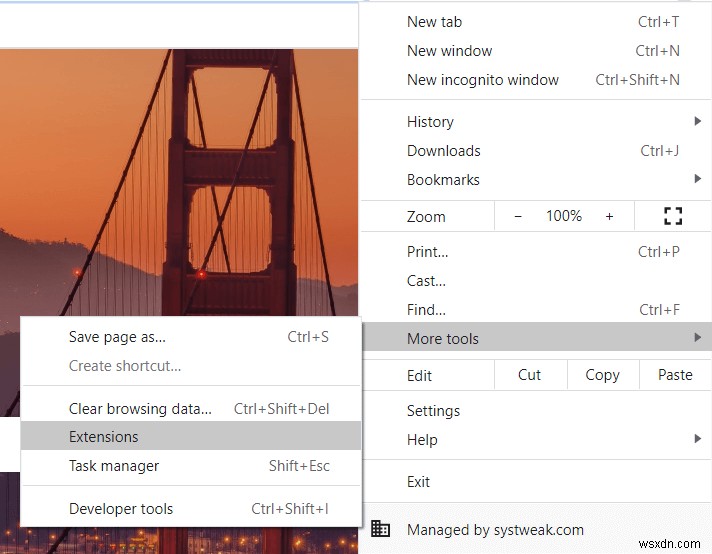Open Developer tools menu entry
The image size is (712, 554).
[x=121, y=509]
